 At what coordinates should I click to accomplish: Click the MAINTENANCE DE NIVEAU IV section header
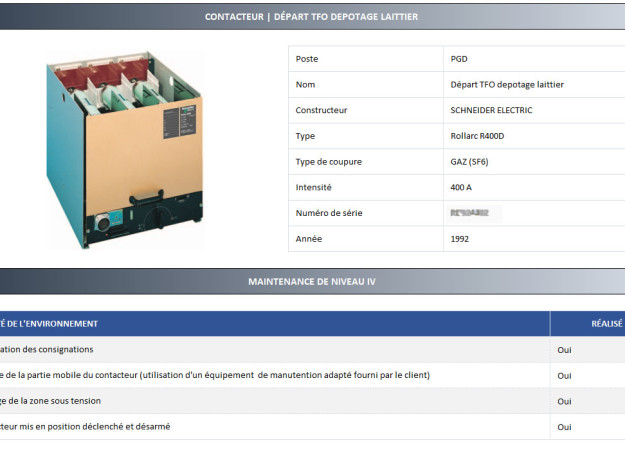pyautogui.click(x=311, y=282)
